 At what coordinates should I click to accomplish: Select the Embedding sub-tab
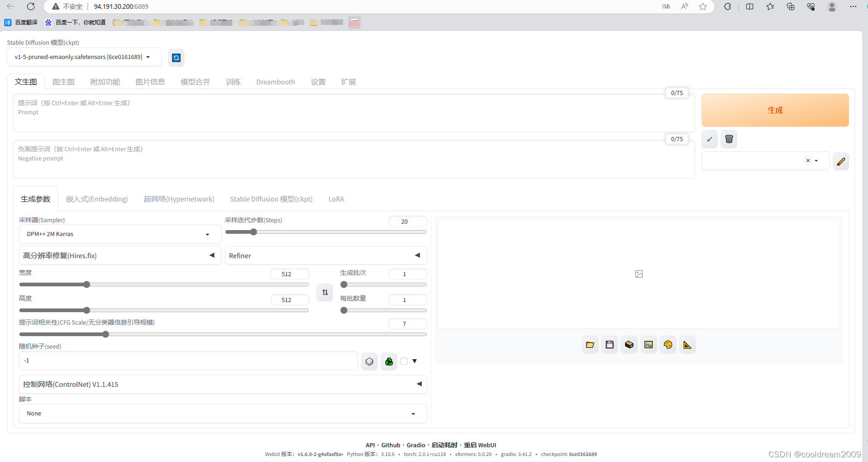click(97, 199)
